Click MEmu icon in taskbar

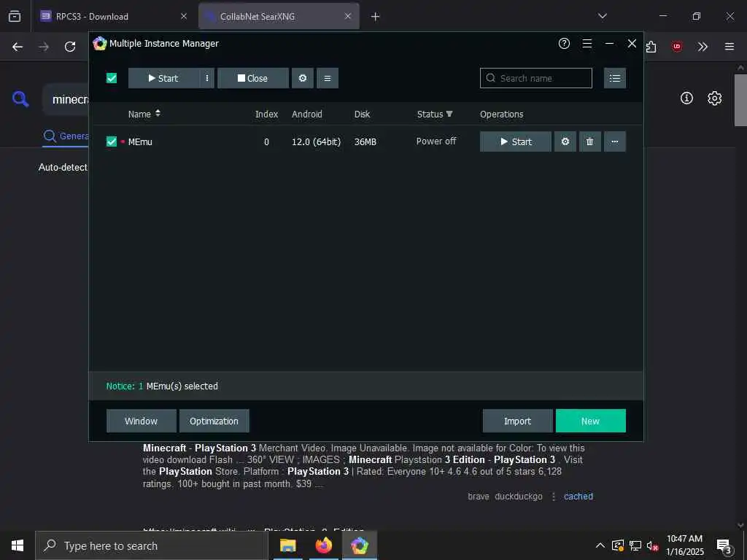coord(360,545)
